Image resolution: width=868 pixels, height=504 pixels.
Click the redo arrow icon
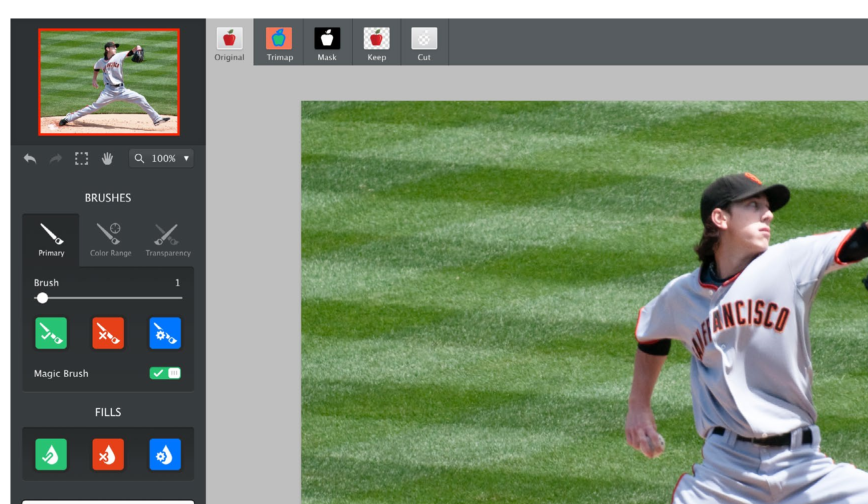[55, 159]
